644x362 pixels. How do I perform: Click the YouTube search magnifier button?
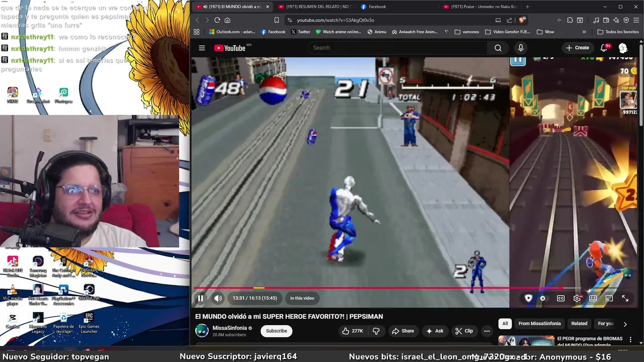click(498, 48)
